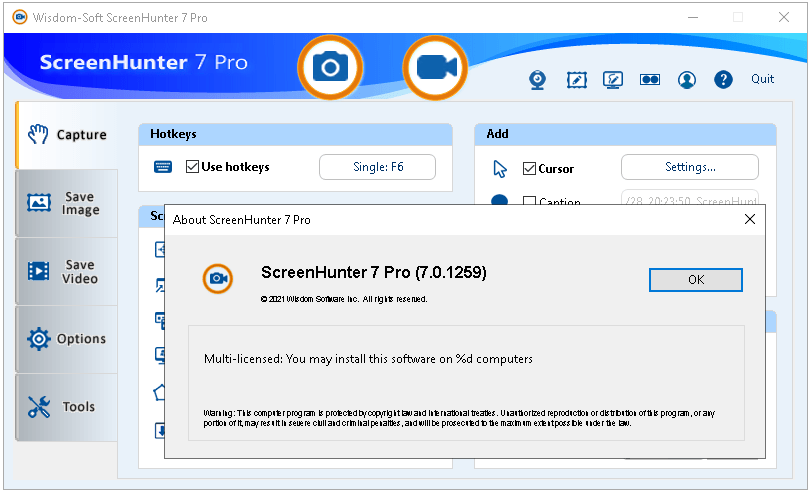
Task: Click the Single: F6 hotkey button
Action: (x=378, y=167)
